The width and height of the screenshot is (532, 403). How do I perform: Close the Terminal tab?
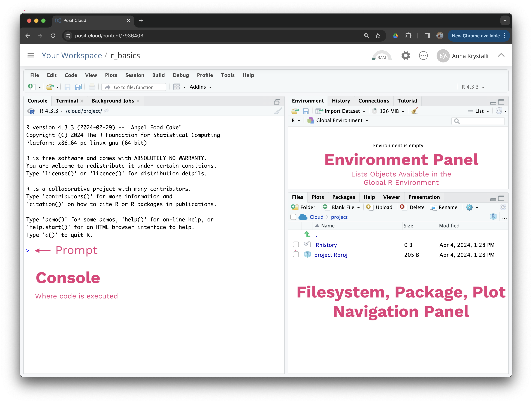(x=82, y=101)
